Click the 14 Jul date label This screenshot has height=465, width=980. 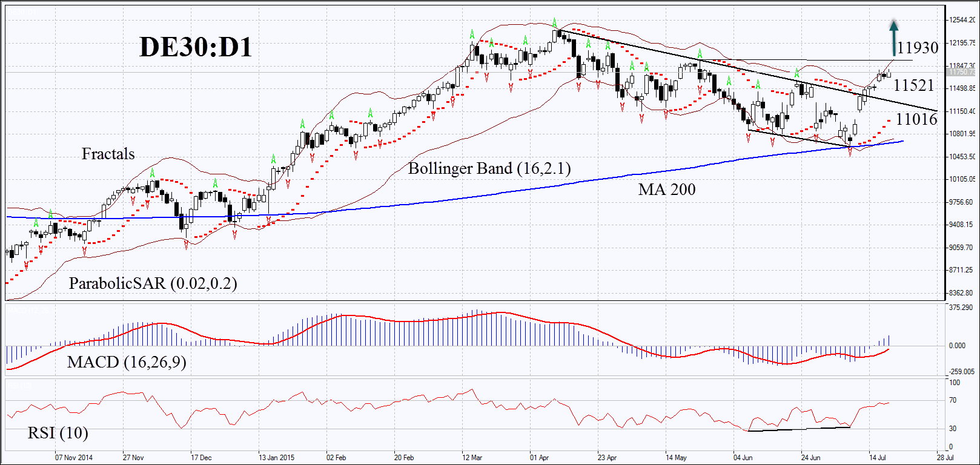tap(878, 458)
